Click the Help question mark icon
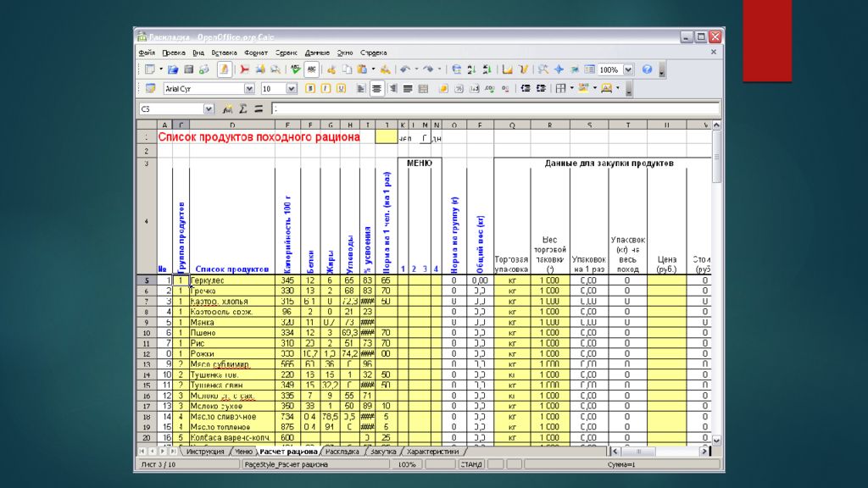 coord(647,69)
